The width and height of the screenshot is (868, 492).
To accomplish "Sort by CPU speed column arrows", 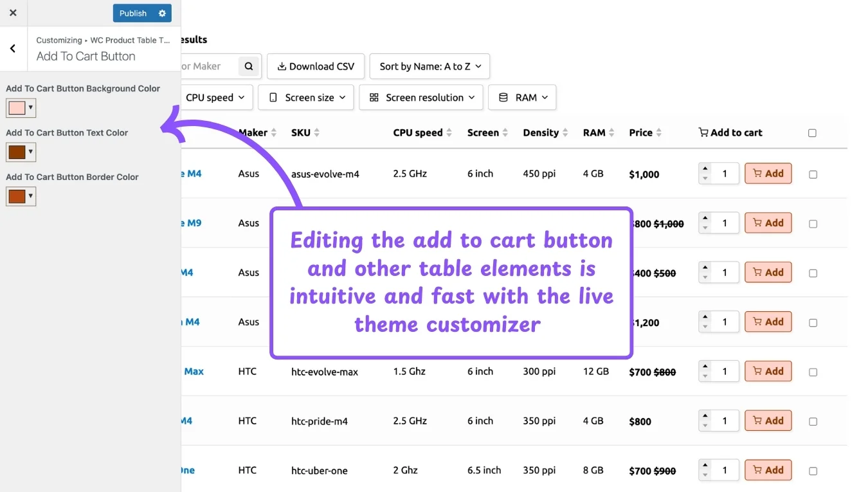I will (x=449, y=132).
